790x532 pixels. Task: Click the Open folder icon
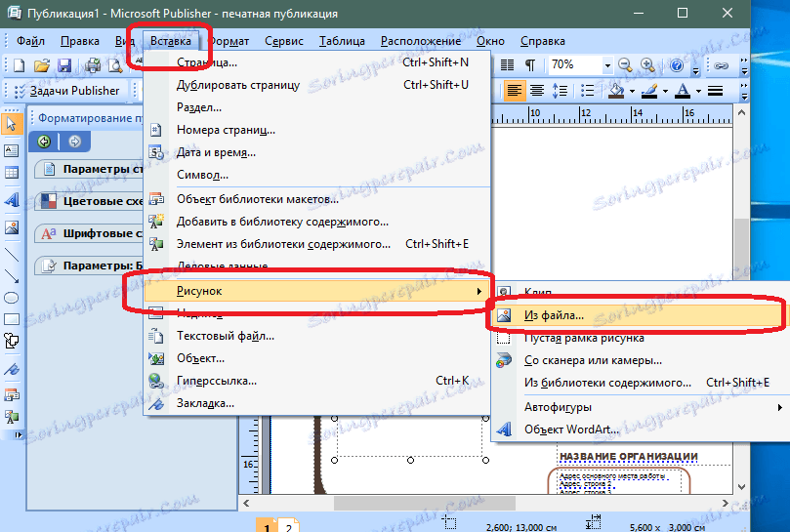pyautogui.click(x=41, y=65)
